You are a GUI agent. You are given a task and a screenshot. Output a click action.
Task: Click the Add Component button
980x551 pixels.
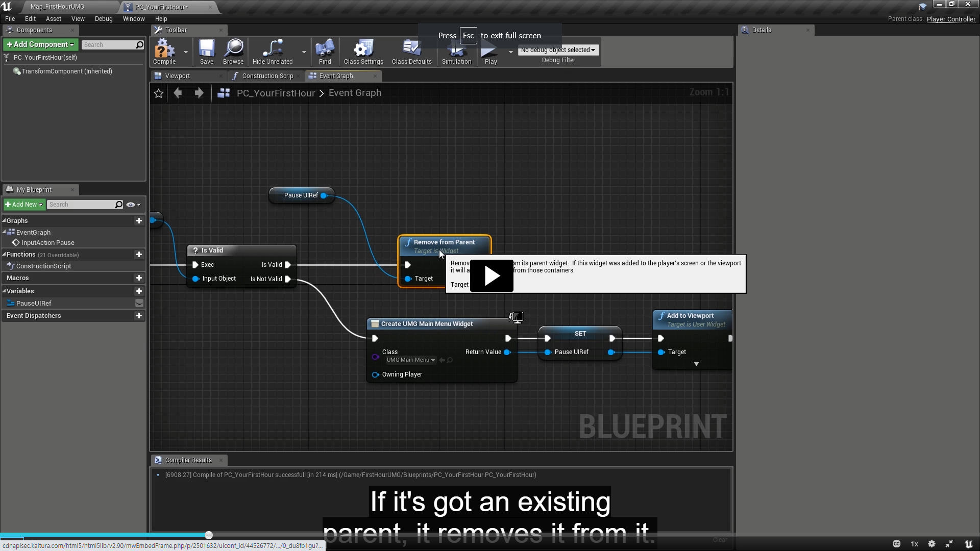click(40, 45)
